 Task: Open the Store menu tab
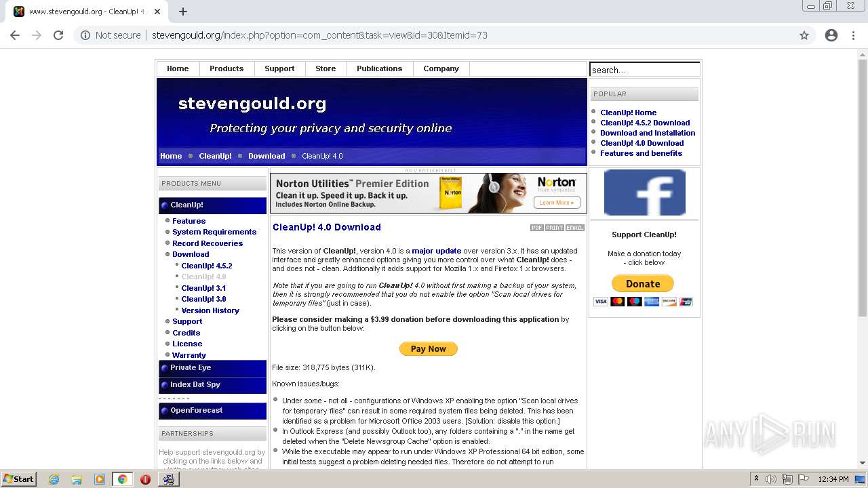(325, 68)
